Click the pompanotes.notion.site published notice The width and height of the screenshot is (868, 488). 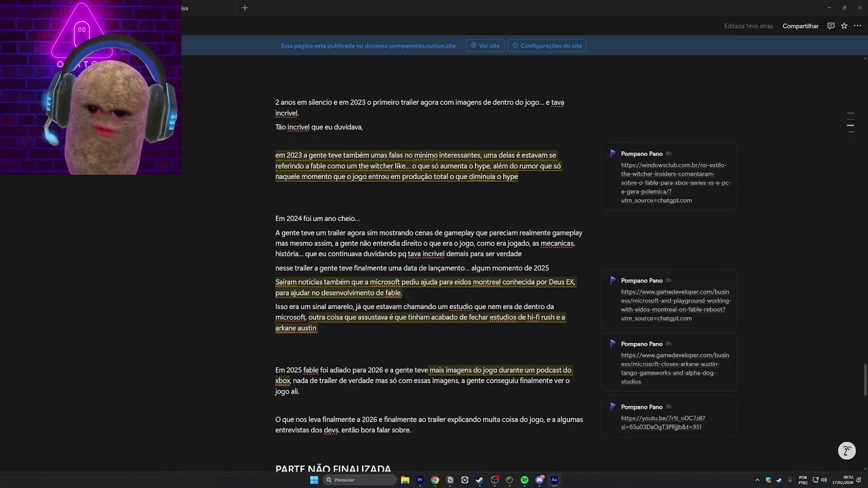[368, 45]
